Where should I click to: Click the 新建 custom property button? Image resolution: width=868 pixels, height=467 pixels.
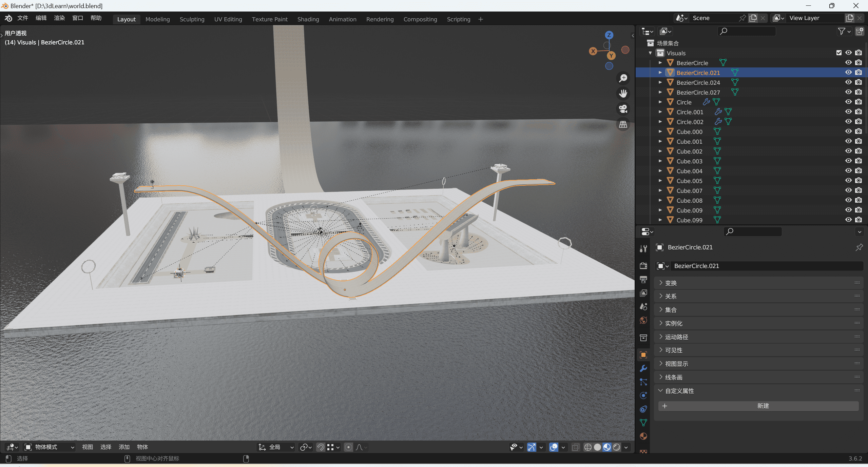[x=758, y=406]
